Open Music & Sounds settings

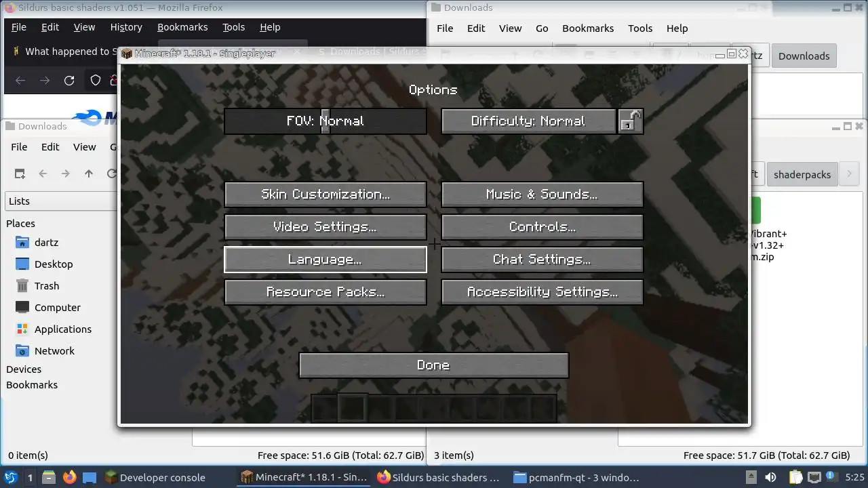coord(542,195)
